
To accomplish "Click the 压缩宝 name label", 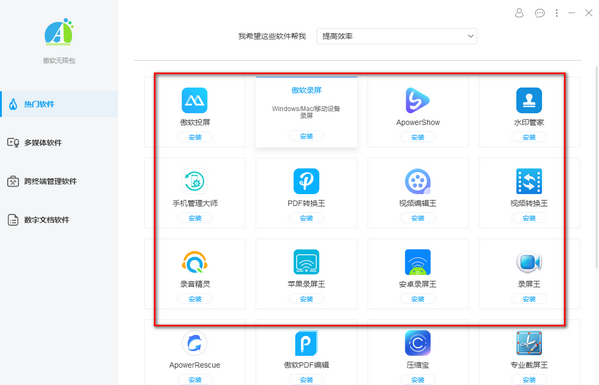I will tap(418, 365).
